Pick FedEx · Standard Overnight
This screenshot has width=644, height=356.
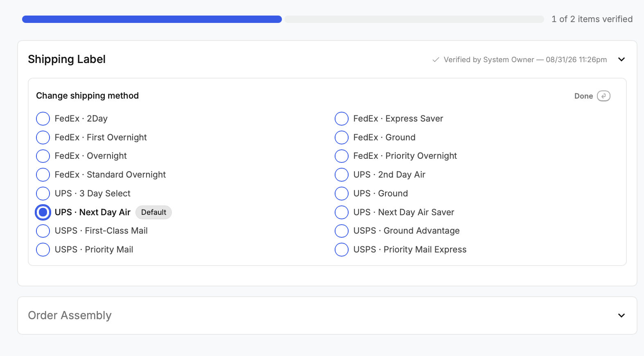(x=43, y=175)
